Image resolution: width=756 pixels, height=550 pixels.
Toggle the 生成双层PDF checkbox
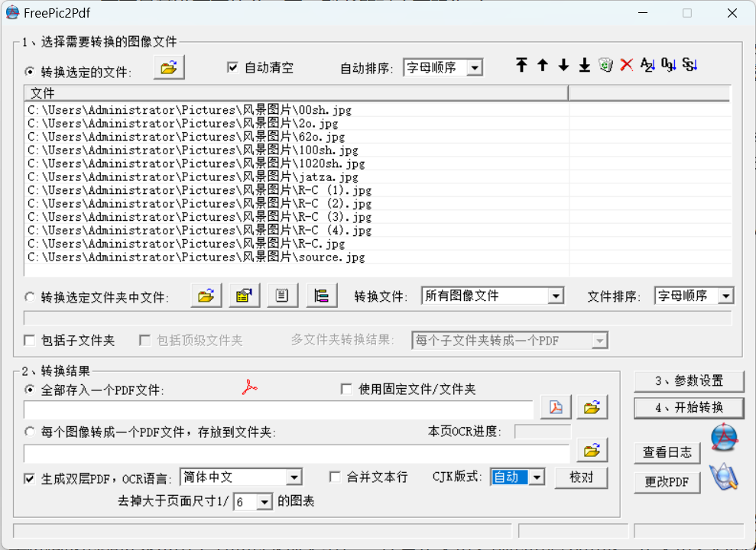(30, 478)
